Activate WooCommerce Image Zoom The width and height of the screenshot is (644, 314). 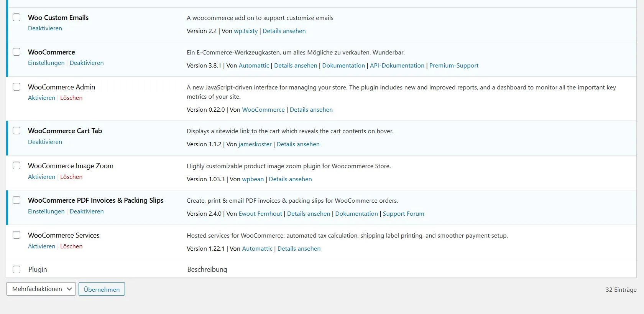(x=41, y=177)
